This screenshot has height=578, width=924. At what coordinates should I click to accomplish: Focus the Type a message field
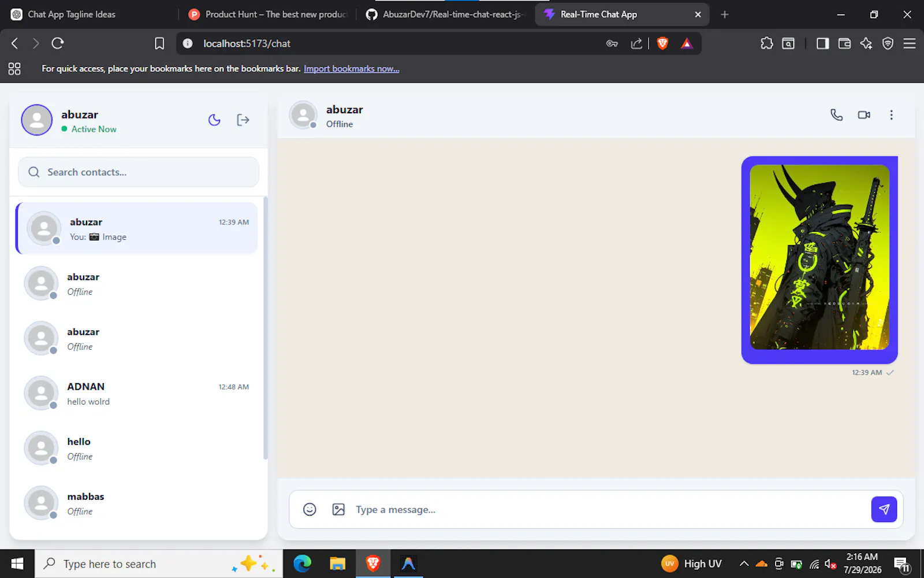(x=609, y=509)
